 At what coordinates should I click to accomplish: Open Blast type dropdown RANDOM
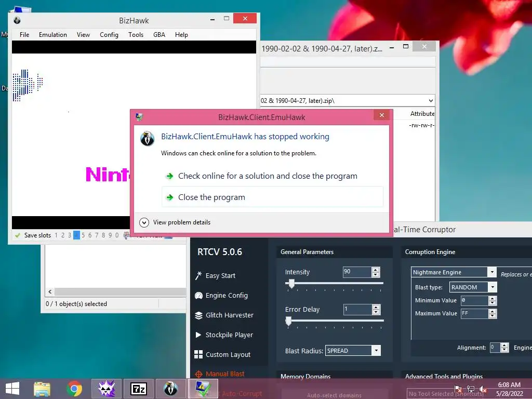493,287
